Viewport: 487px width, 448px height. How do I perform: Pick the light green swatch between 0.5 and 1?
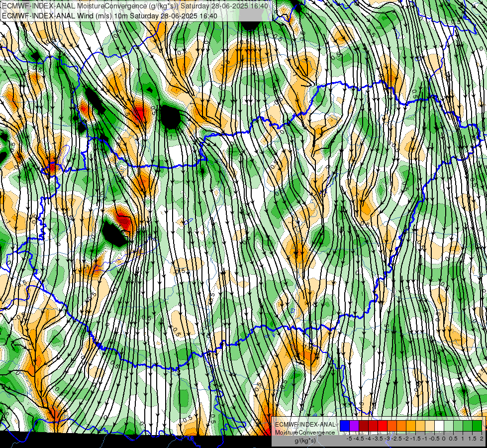coord(459,426)
